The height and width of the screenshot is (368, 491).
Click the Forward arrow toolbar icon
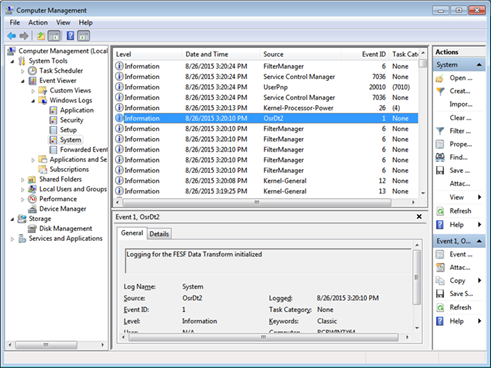[24, 36]
